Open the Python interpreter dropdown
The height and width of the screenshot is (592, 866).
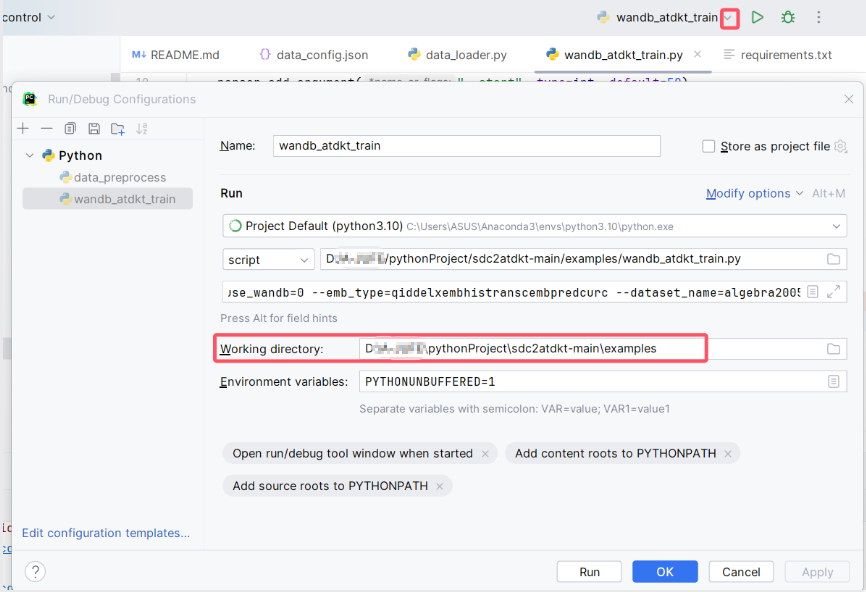tap(836, 226)
